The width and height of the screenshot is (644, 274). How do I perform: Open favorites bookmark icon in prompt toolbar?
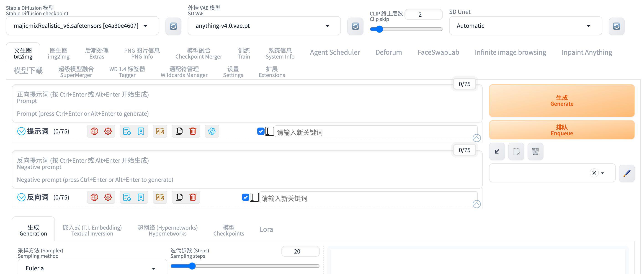click(x=141, y=131)
